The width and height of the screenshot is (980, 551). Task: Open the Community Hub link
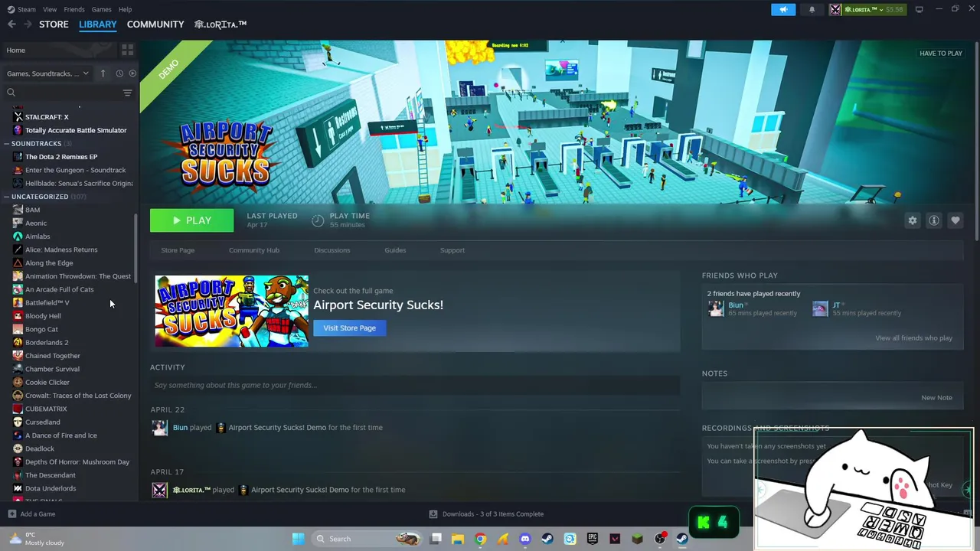[254, 250]
